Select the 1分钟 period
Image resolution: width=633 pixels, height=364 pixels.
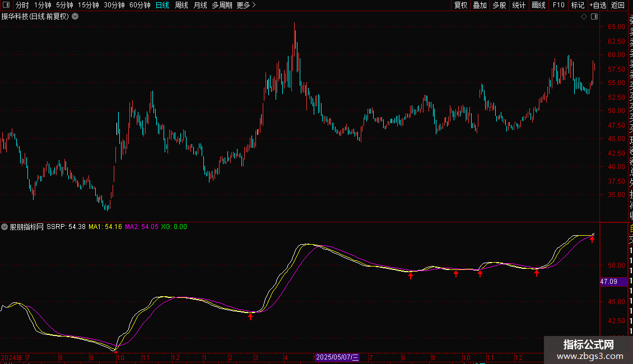coord(43,5)
